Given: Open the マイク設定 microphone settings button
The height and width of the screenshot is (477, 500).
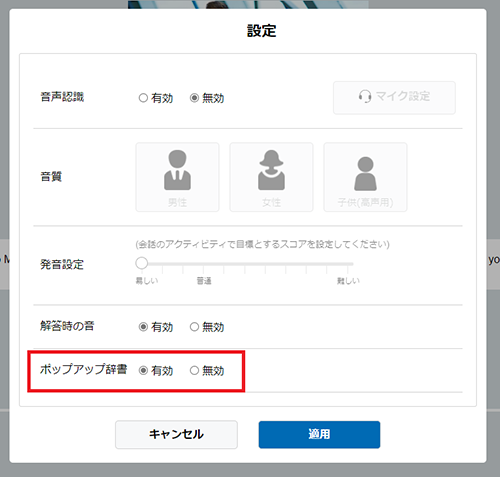Looking at the screenshot, I should [x=394, y=98].
